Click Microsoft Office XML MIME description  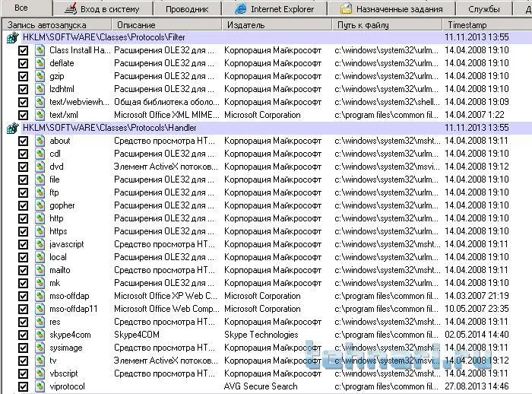point(166,115)
